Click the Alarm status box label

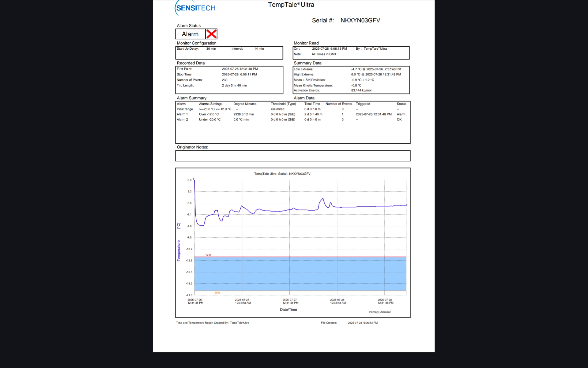coord(190,34)
